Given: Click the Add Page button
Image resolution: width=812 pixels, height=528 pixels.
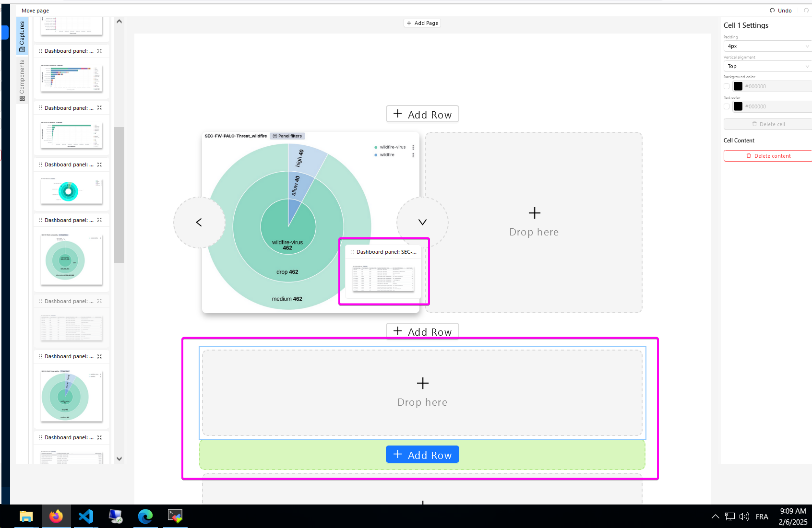Looking at the screenshot, I should pyautogui.click(x=422, y=23).
